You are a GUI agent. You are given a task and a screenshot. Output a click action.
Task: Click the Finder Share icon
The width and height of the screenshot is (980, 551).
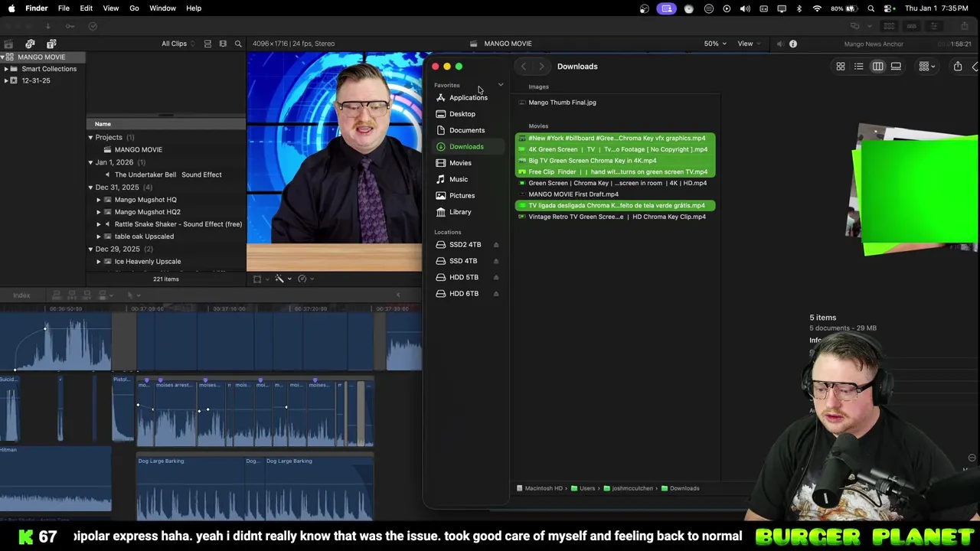[958, 67]
